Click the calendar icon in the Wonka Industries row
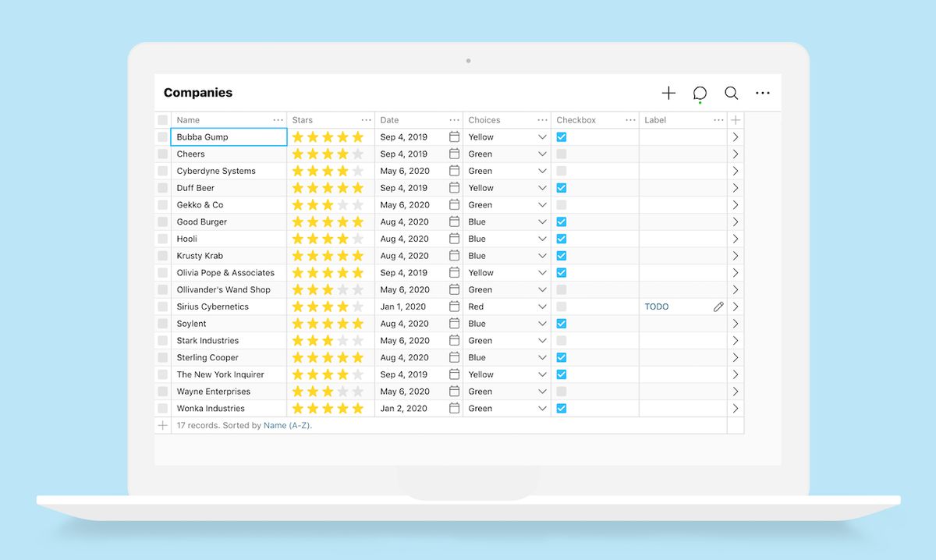This screenshot has width=936, height=560. point(453,408)
